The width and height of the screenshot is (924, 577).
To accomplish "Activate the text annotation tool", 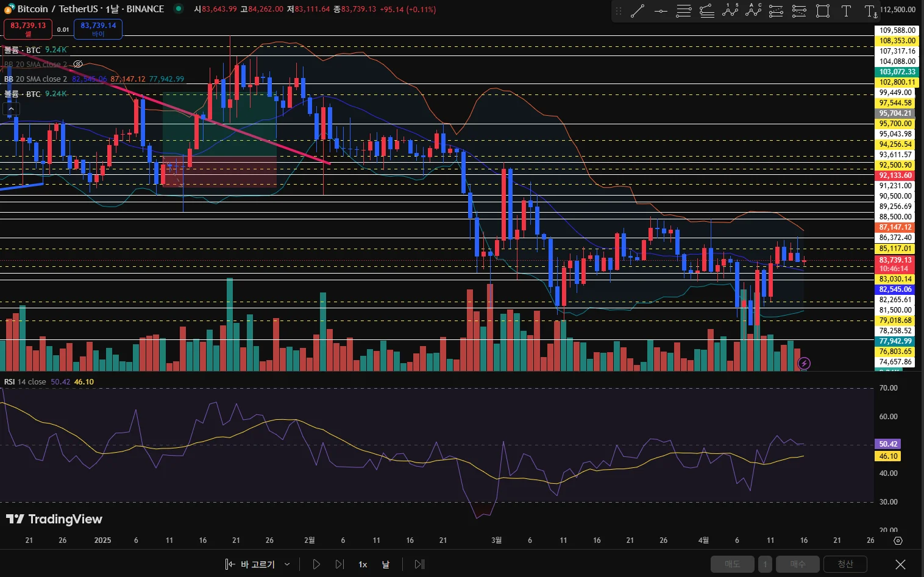I will coord(846,11).
